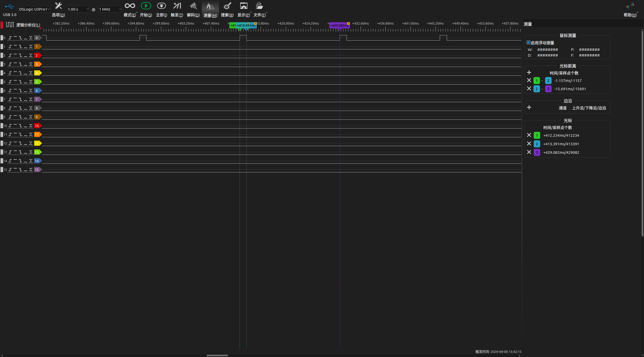The height and width of the screenshot is (357, 644).
Task: Expand the 文件(F) file dropdown
Action: [x=267, y=12]
